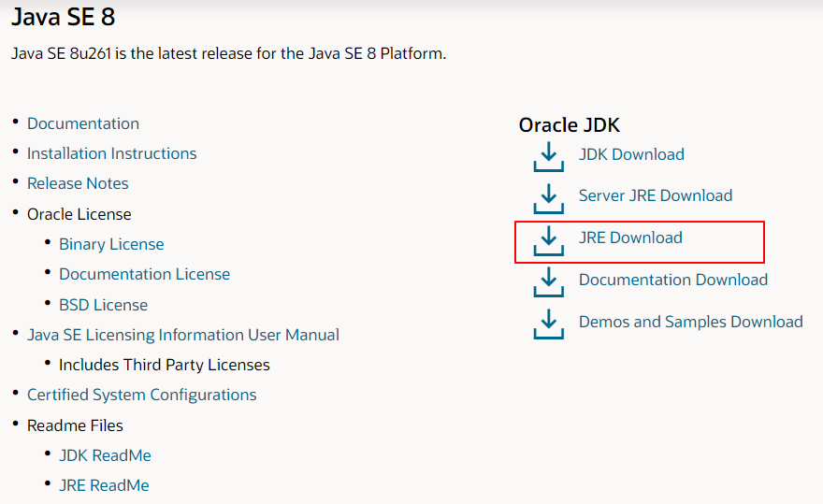The image size is (823, 504).
Task: Click the Oracle License list text
Action: tap(79, 214)
